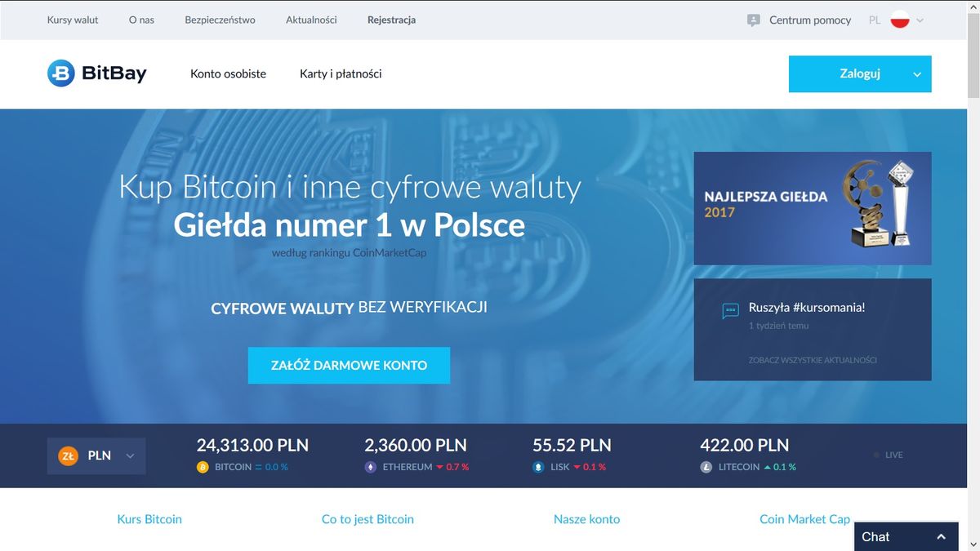Image resolution: width=980 pixels, height=551 pixels.
Task: Open ZOBACZ WSZYSTKIE AKTUALNOŚCI link
Action: coord(813,360)
